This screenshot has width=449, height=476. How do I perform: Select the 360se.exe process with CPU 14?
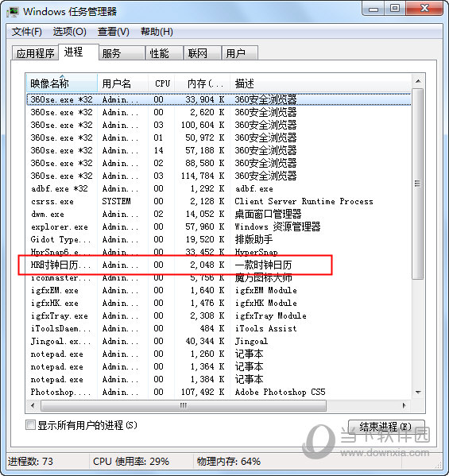219,150
